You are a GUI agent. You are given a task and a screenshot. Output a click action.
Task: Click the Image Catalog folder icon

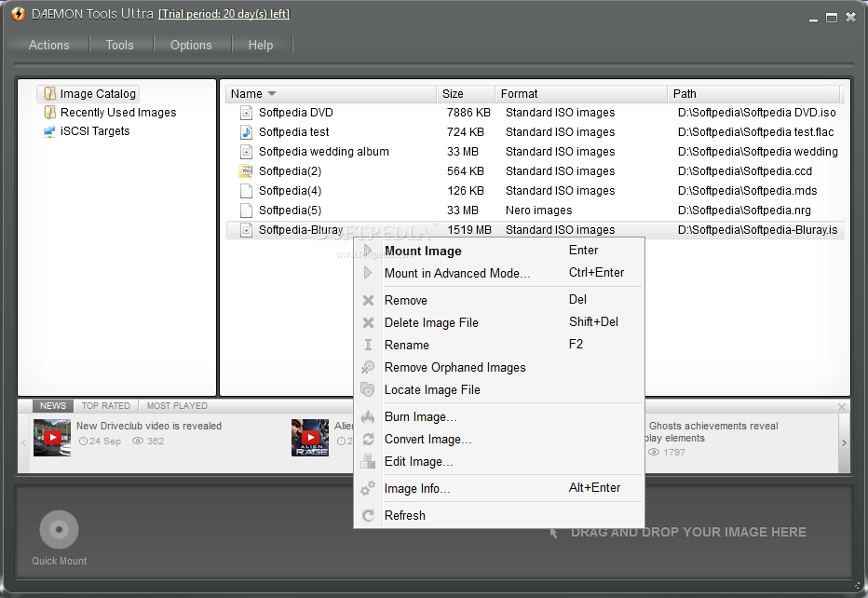(x=48, y=93)
